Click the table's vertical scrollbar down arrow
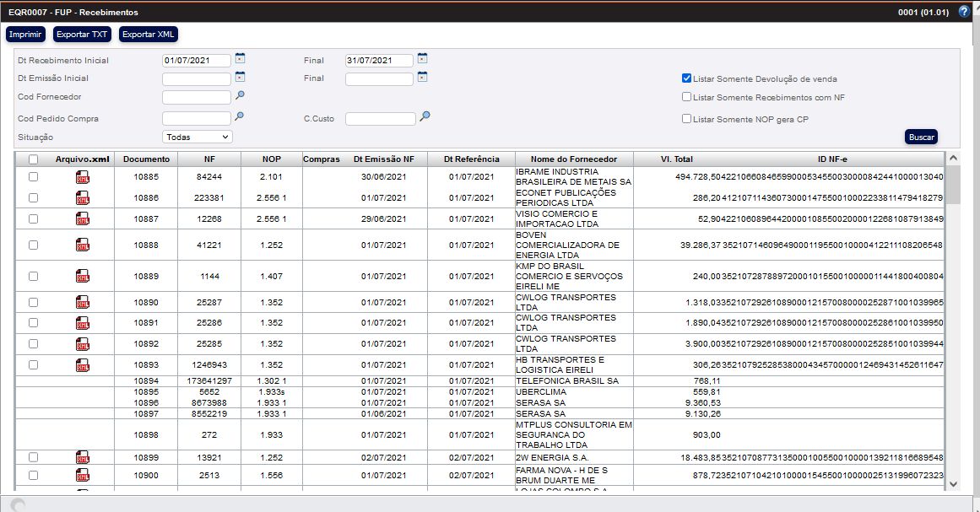This screenshot has height=512, width=980. click(x=953, y=483)
